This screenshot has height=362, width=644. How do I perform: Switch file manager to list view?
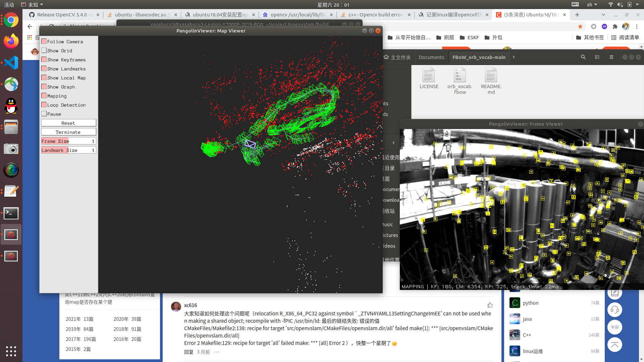(597, 57)
